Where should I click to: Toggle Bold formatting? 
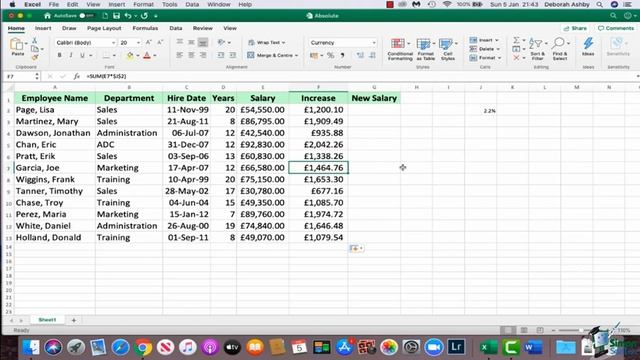click(x=60, y=55)
